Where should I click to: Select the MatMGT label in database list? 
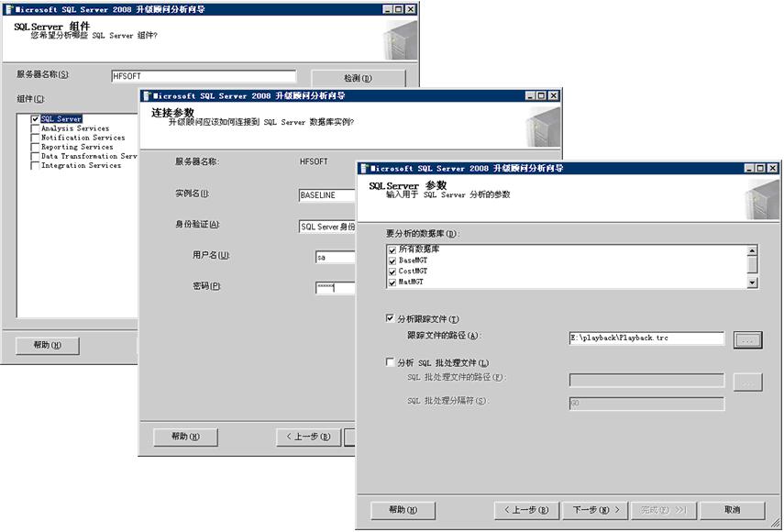411,283
